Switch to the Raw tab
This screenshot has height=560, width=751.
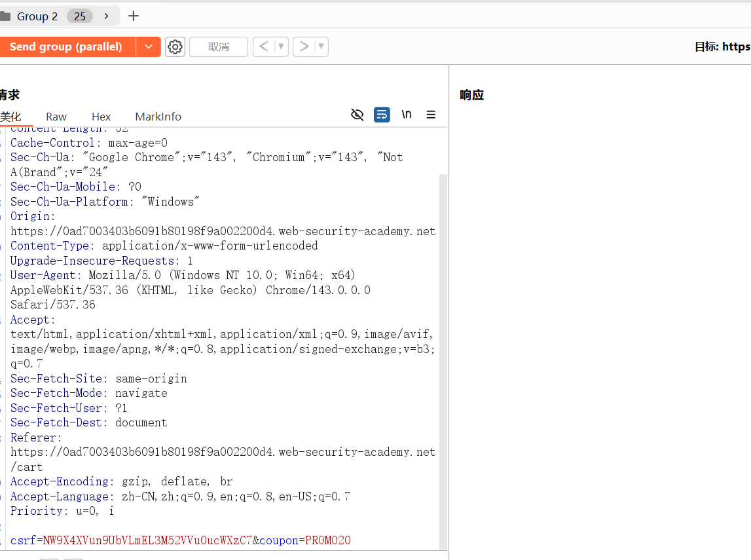coord(56,117)
